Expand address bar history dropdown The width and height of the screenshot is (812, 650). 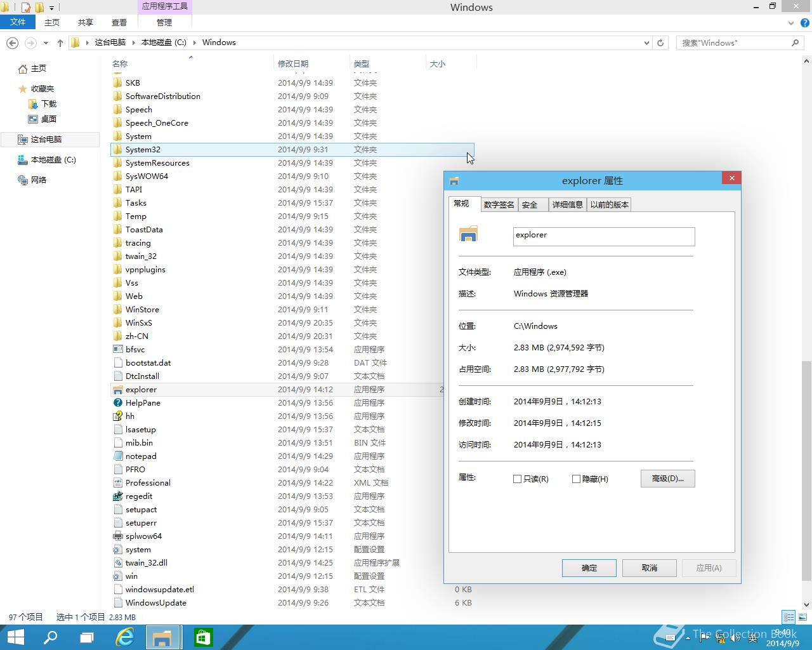click(646, 43)
